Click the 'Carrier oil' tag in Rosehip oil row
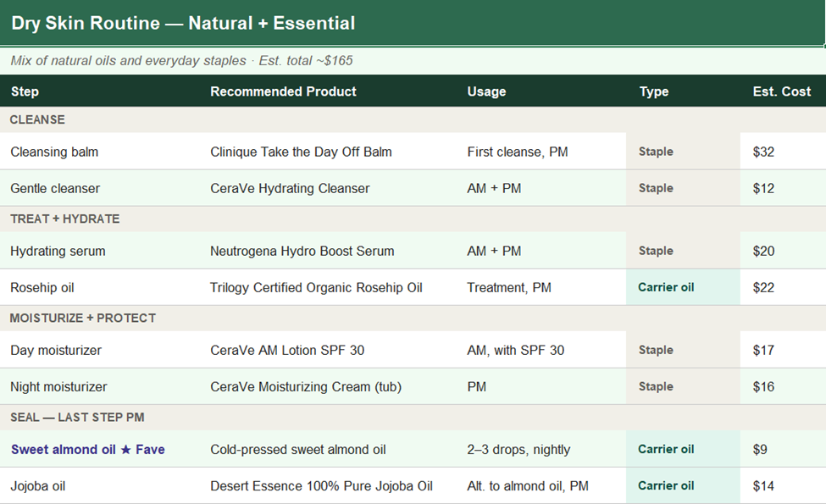 (666, 288)
